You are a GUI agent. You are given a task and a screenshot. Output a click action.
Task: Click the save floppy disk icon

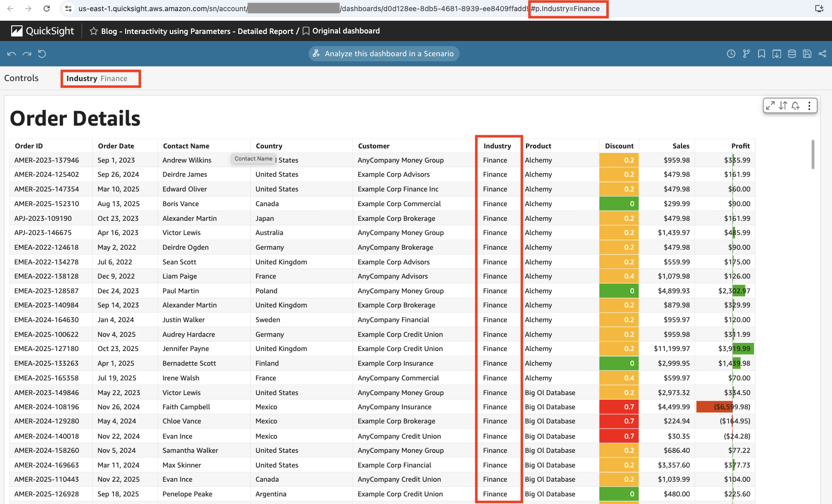click(807, 54)
